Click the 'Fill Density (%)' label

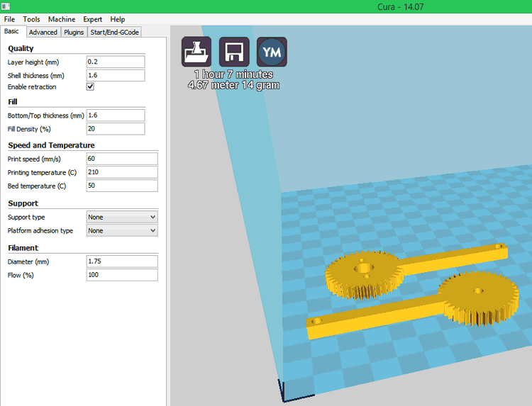29,129
